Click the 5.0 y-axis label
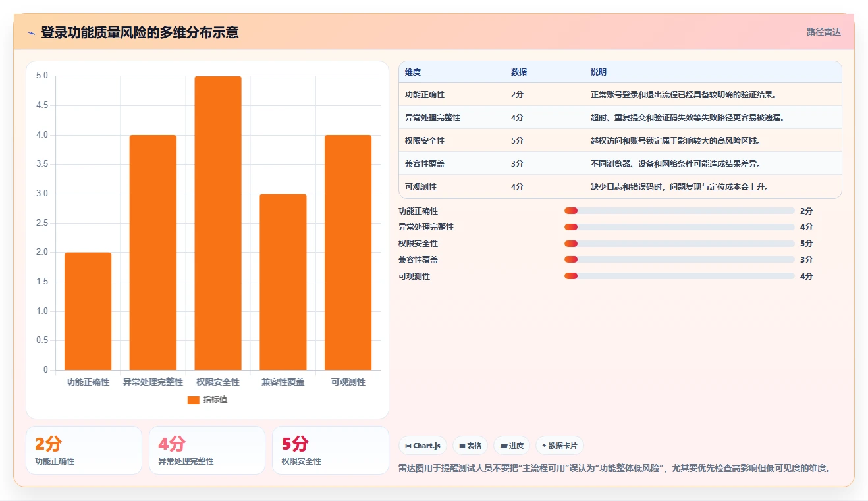The image size is (868, 501). (42, 76)
